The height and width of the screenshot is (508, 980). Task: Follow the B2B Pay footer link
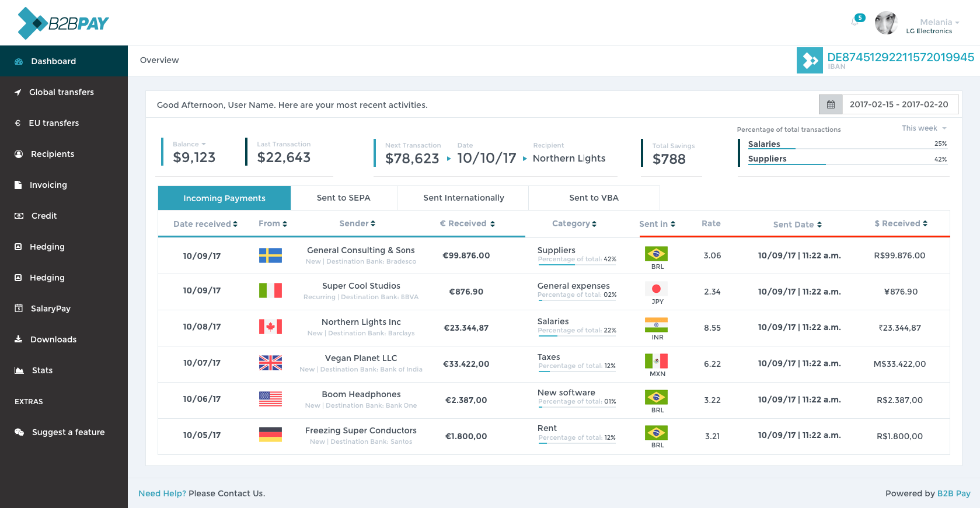[x=954, y=493]
